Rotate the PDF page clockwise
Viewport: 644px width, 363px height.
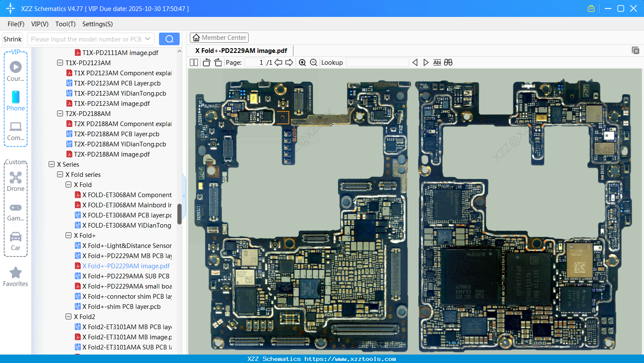tap(217, 62)
